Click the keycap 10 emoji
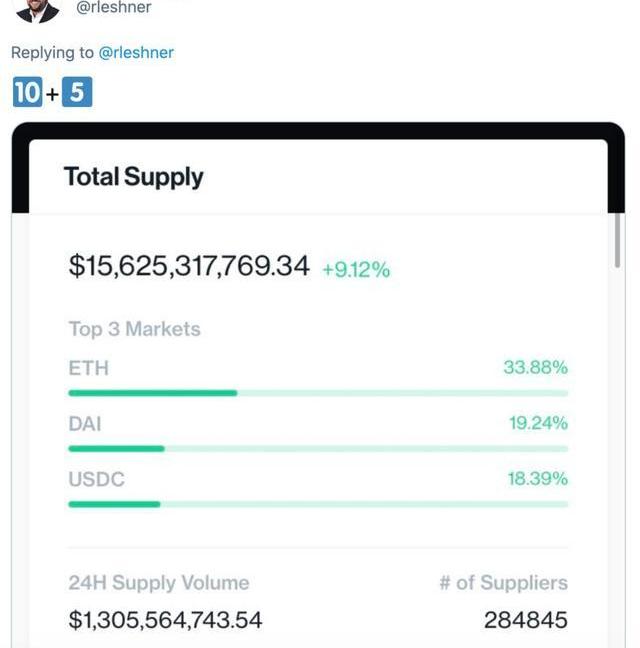This screenshot has width=640, height=648. coord(26,94)
